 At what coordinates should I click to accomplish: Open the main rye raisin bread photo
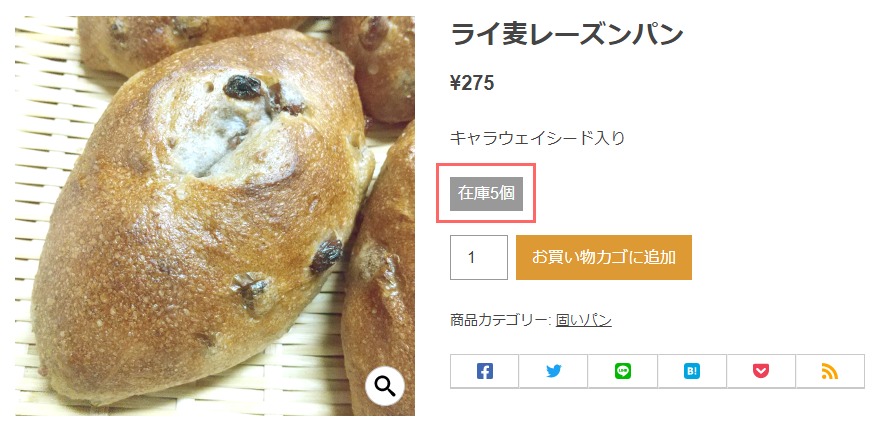[x=215, y=216]
